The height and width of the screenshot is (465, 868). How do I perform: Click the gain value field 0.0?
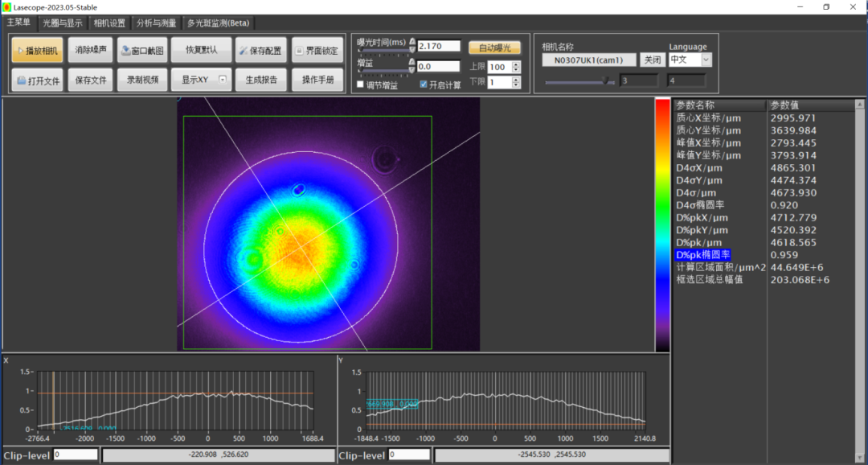pyautogui.click(x=439, y=67)
